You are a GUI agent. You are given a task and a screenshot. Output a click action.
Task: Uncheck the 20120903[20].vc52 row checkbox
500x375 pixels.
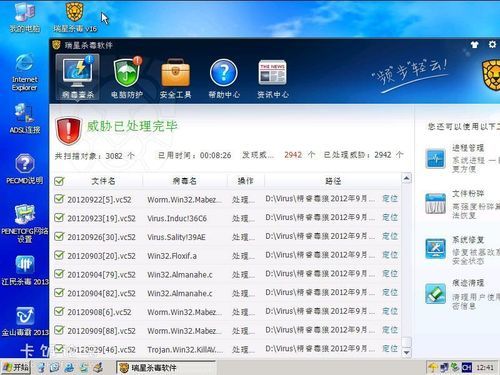click(x=59, y=255)
